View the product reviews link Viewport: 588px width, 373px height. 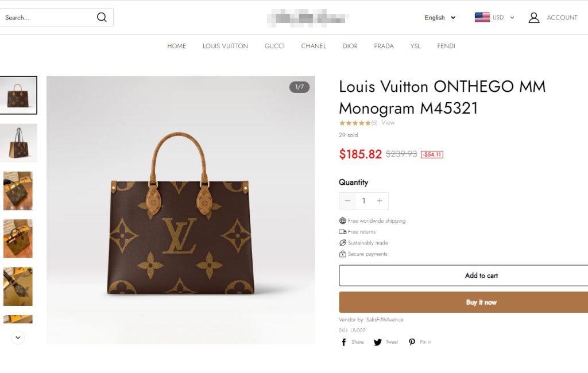click(x=388, y=123)
